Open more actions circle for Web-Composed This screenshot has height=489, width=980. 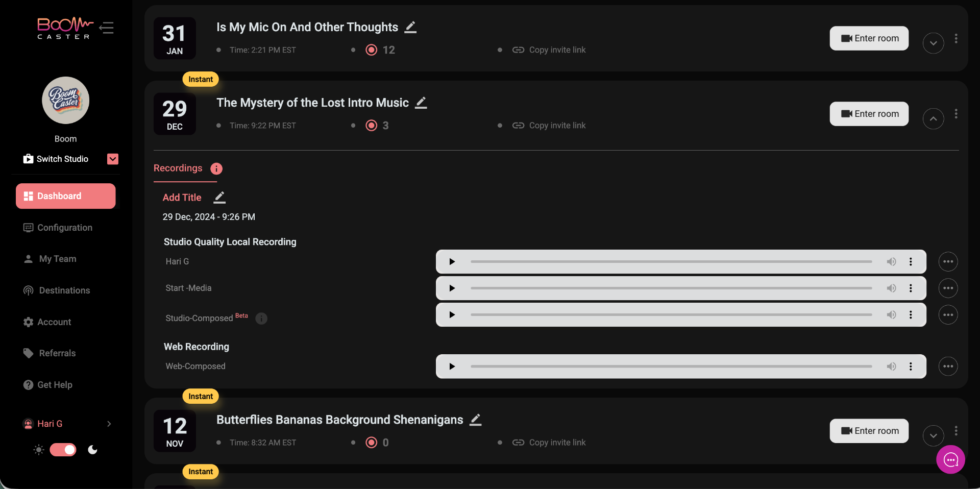pos(948,366)
